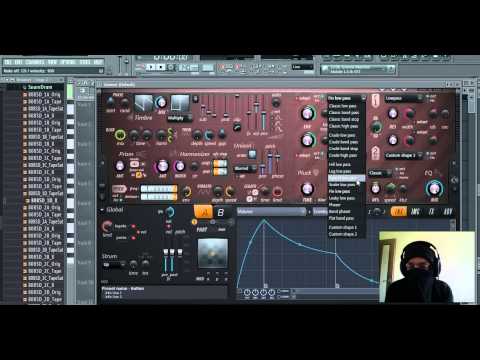Select 808SD_1D_Orig sample in browser
The height and width of the screenshot is (360, 480).
coord(44,179)
